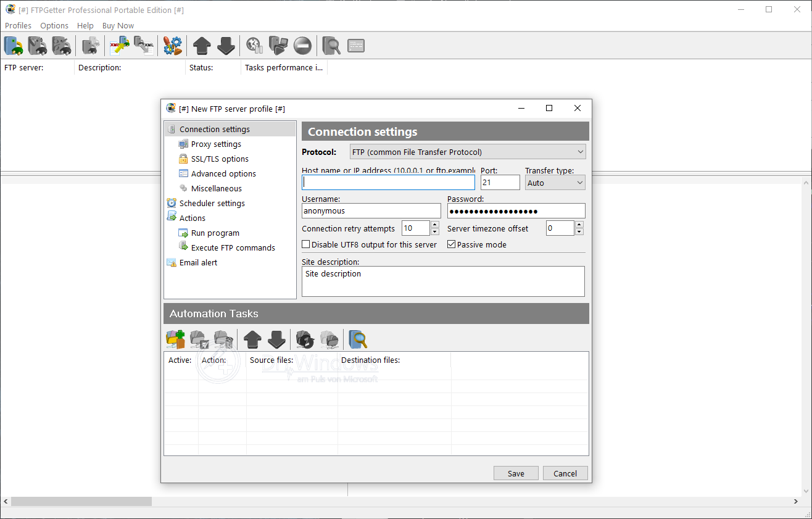Click the scheduler clock pause icon
This screenshot has height=519, width=812.
(x=254, y=46)
